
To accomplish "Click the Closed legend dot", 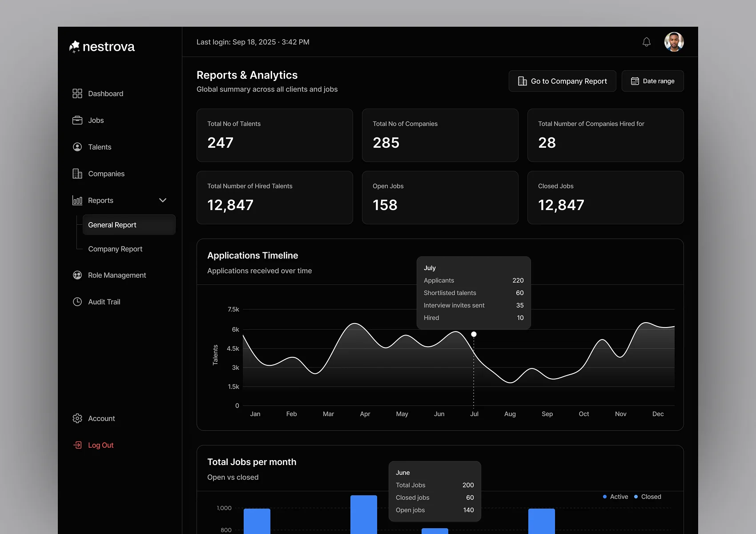I will 636,497.
